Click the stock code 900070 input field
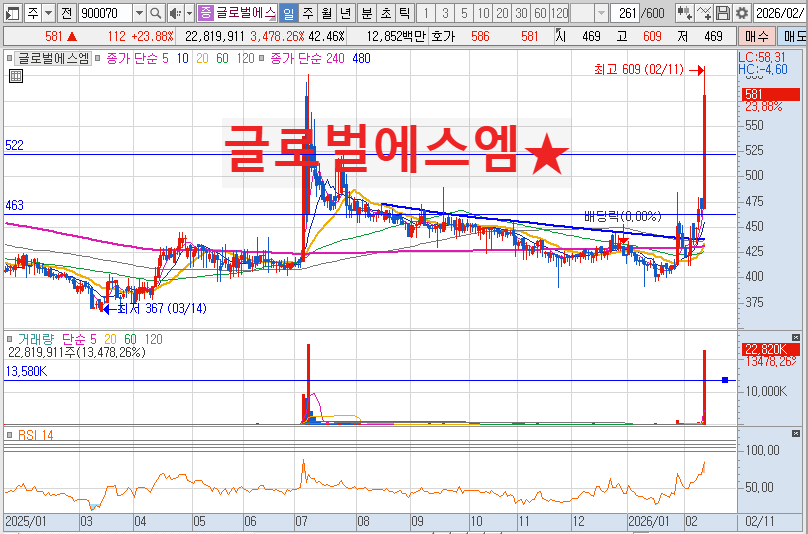 (x=106, y=13)
